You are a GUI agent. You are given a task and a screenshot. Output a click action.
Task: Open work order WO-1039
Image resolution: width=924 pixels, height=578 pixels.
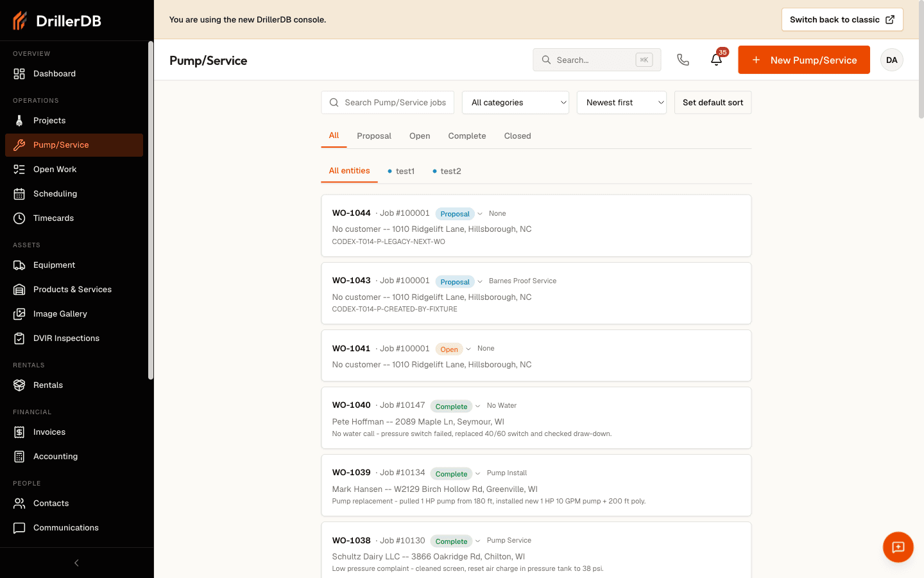(536, 486)
